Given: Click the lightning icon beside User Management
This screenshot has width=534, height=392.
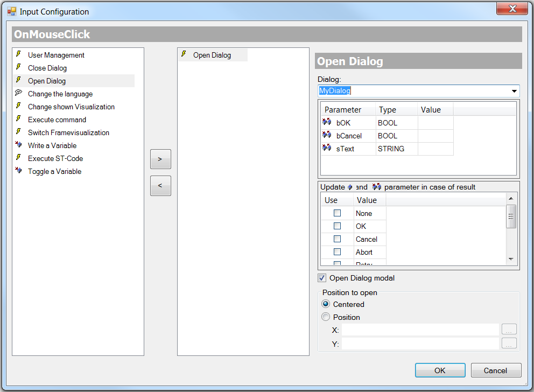Looking at the screenshot, I should [18, 54].
